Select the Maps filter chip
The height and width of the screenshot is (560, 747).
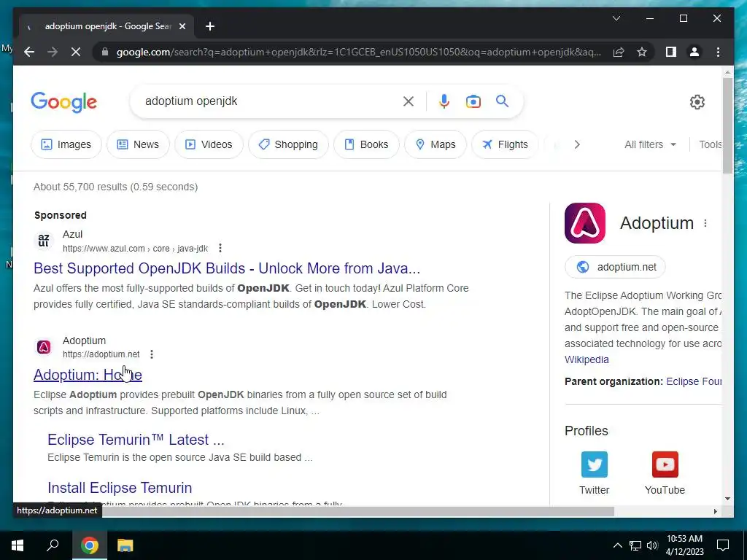tap(436, 144)
